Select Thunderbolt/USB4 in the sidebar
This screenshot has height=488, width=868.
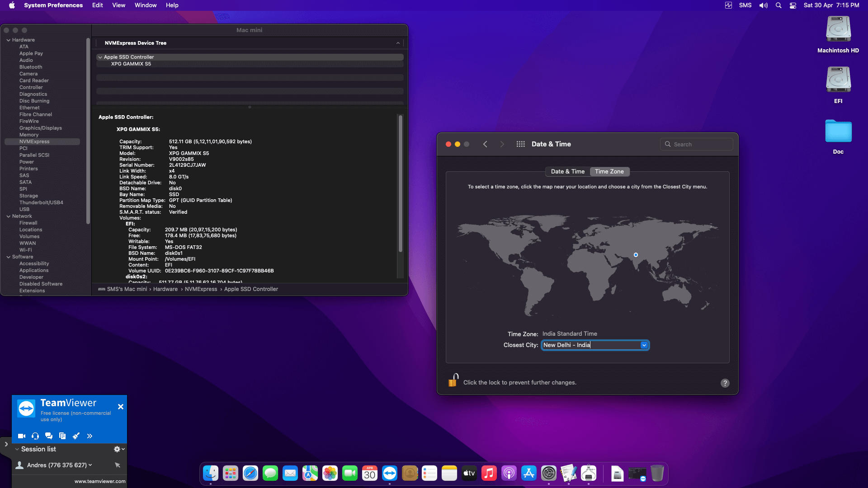point(41,202)
